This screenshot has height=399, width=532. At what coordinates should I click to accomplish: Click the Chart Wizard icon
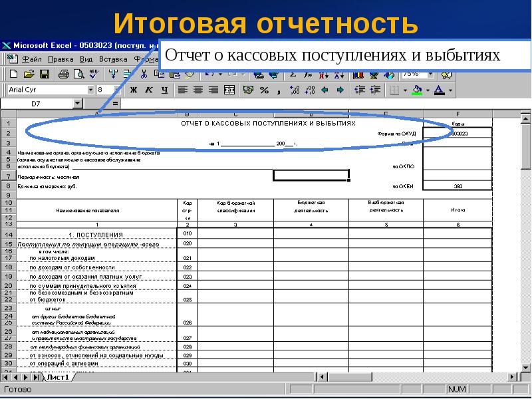click(359, 74)
